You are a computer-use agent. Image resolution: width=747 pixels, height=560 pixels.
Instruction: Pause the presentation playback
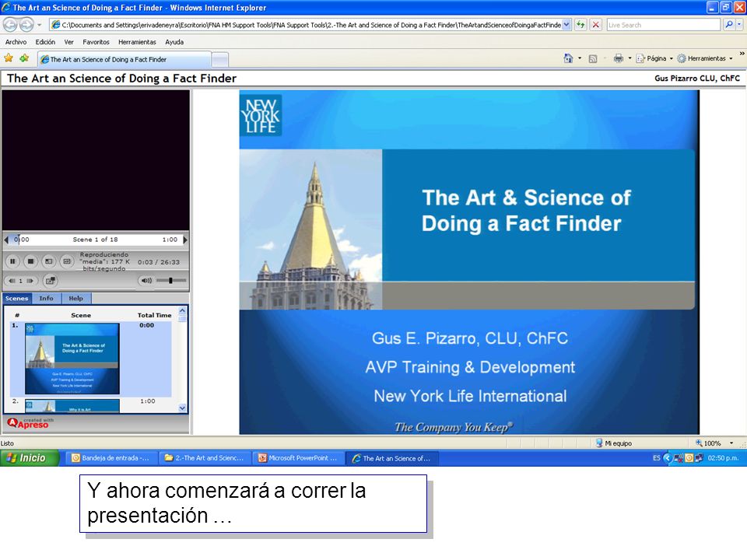pos(12,261)
